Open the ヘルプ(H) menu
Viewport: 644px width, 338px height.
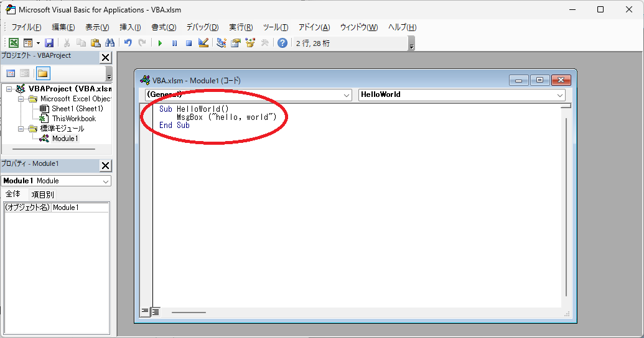pos(403,27)
